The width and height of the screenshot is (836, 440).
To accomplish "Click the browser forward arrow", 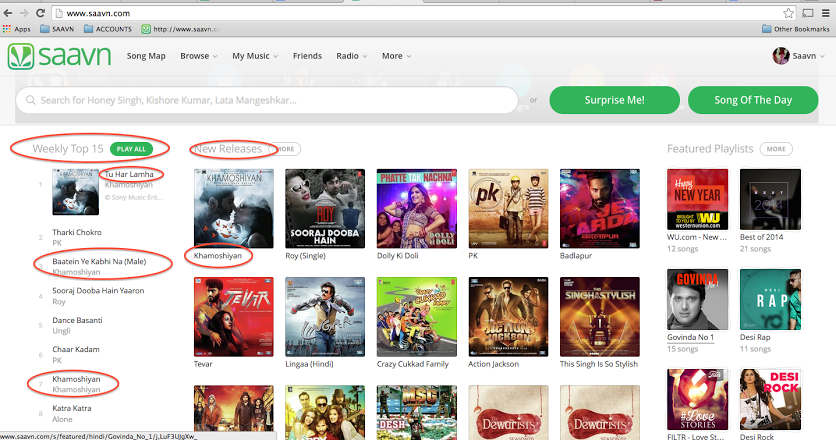I will [24, 13].
